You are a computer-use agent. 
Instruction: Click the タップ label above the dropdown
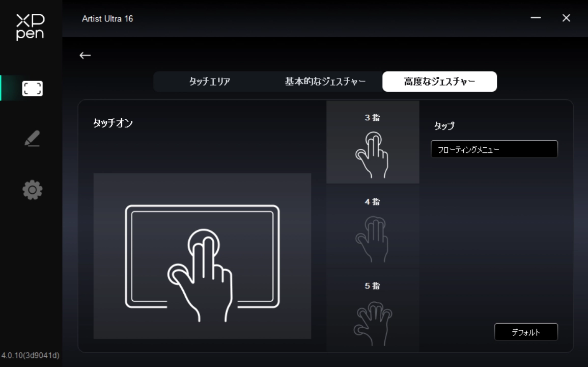[444, 125]
